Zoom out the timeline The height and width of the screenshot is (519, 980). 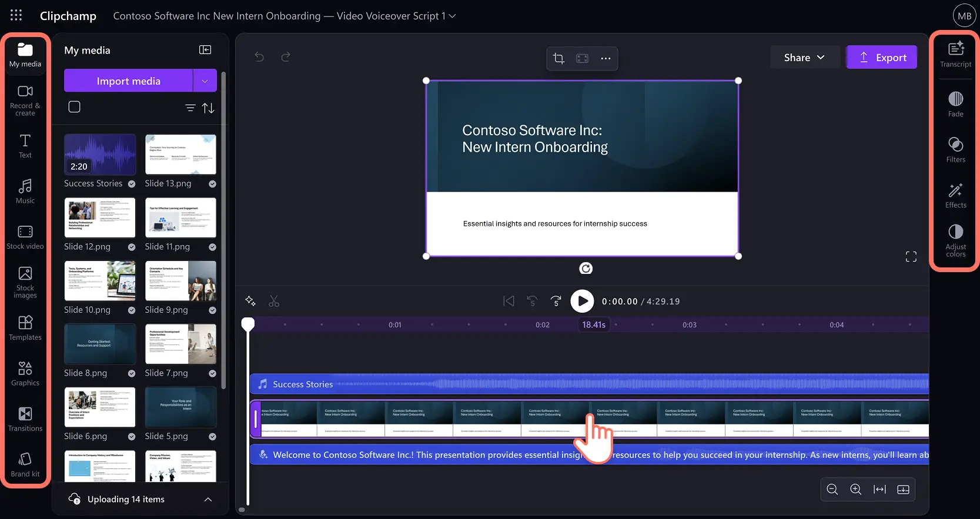(832, 489)
